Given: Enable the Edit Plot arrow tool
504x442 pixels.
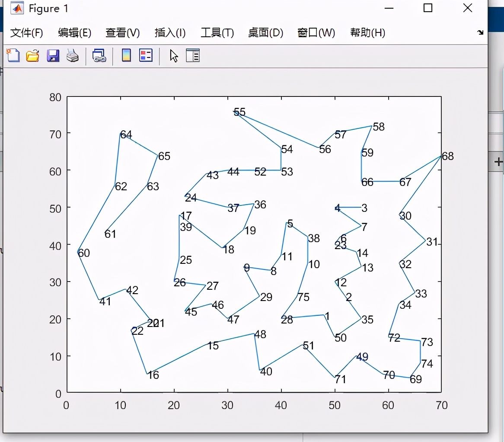Looking at the screenshot, I should [174, 55].
